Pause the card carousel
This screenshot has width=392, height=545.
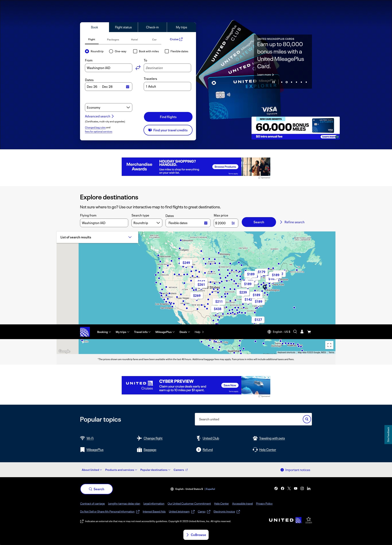(273, 82)
